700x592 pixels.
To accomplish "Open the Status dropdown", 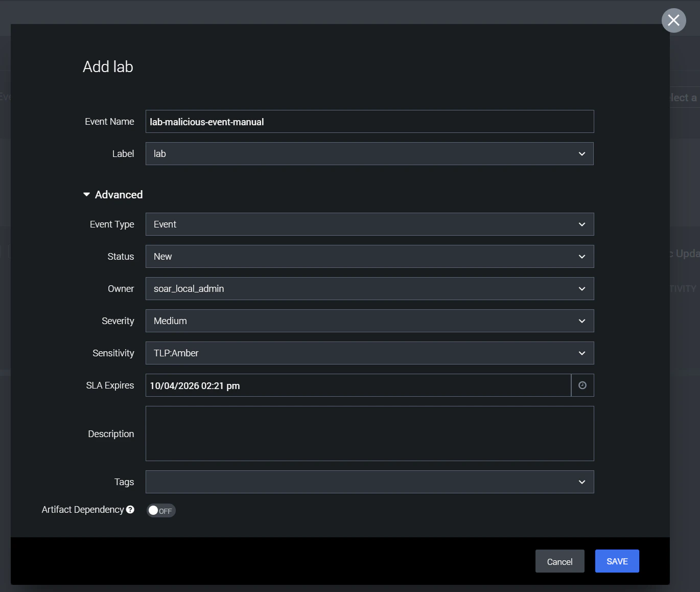I will tap(369, 257).
